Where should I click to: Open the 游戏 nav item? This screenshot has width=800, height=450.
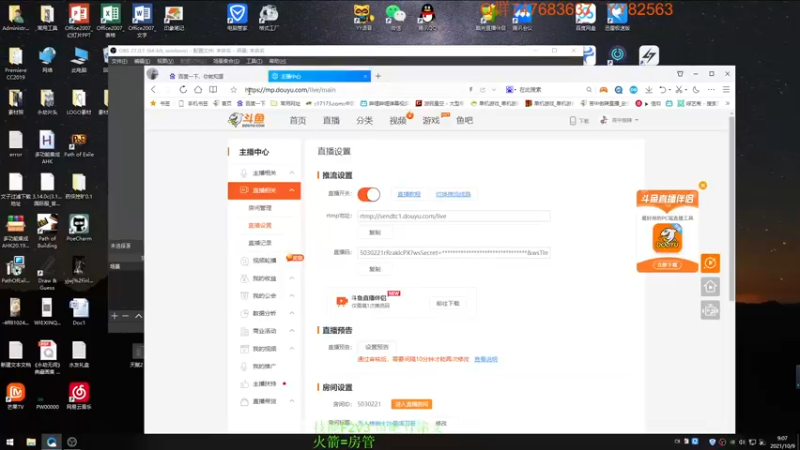(431, 120)
